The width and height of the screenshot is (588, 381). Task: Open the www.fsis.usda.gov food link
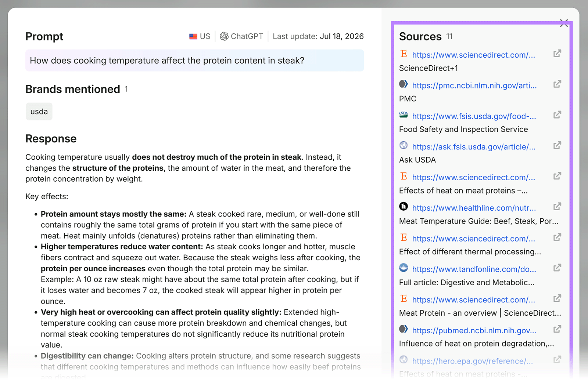tap(474, 116)
